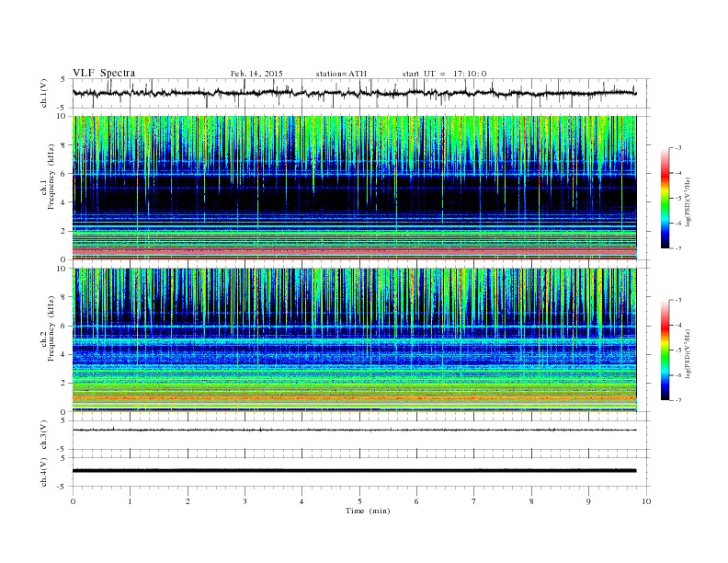Screen dimensions: 728x563
Task: Click the ch.1 colorbar 'log(PSD)(V²/Hz)' label
Action: [x=688, y=201]
